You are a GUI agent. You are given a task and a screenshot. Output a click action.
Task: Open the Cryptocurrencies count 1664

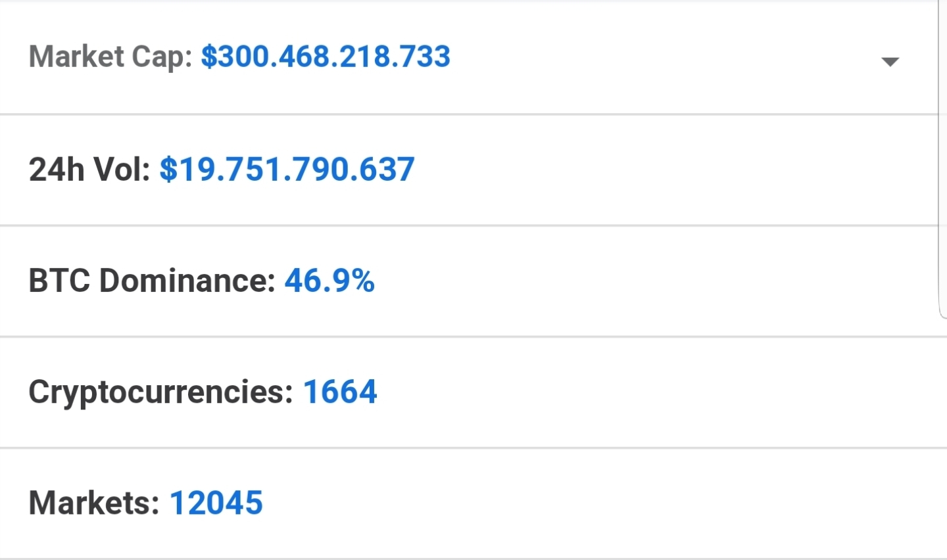pos(340,392)
